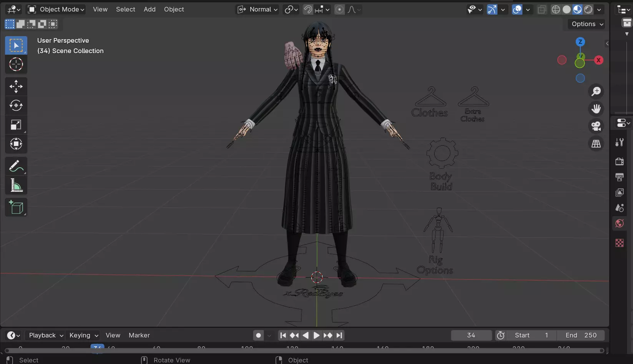This screenshot has width=633, height=364.
Task: Toggle auto keying record button
Action: (x=259, y=335)
